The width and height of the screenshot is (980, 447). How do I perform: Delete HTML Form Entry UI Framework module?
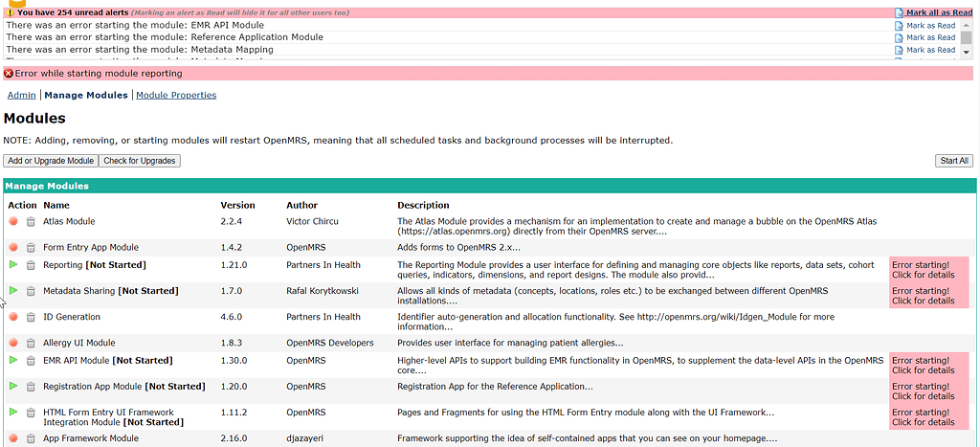(x=31, y=413)
